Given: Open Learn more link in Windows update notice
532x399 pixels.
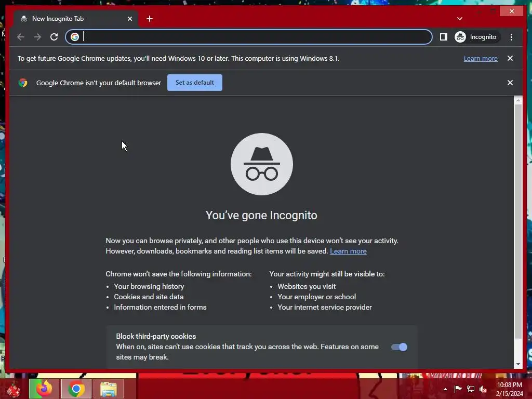Looking at the screenshot, I should pyautogui.click(x=481, y=58).
